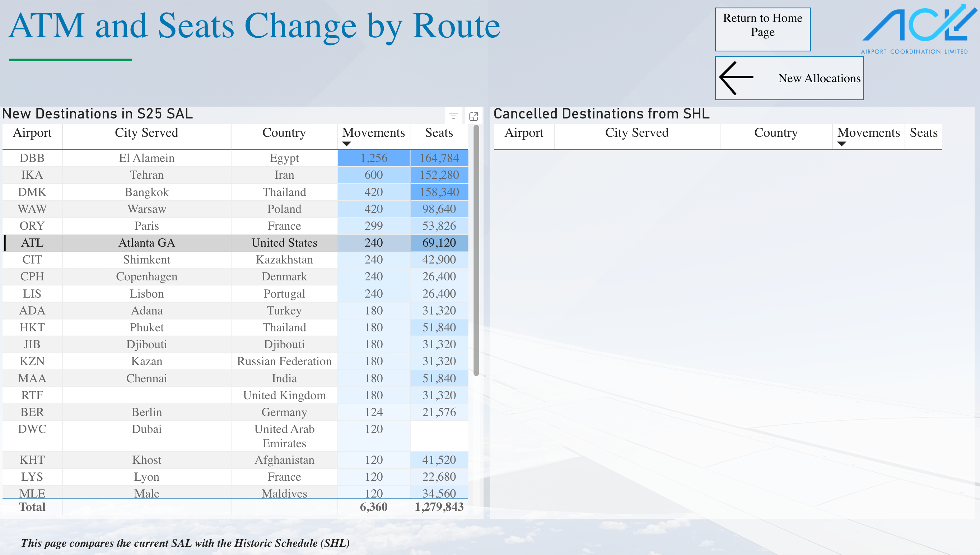980x555 pixels.
Task: Click the Russian Federation country cell
Action: [284, 361]
